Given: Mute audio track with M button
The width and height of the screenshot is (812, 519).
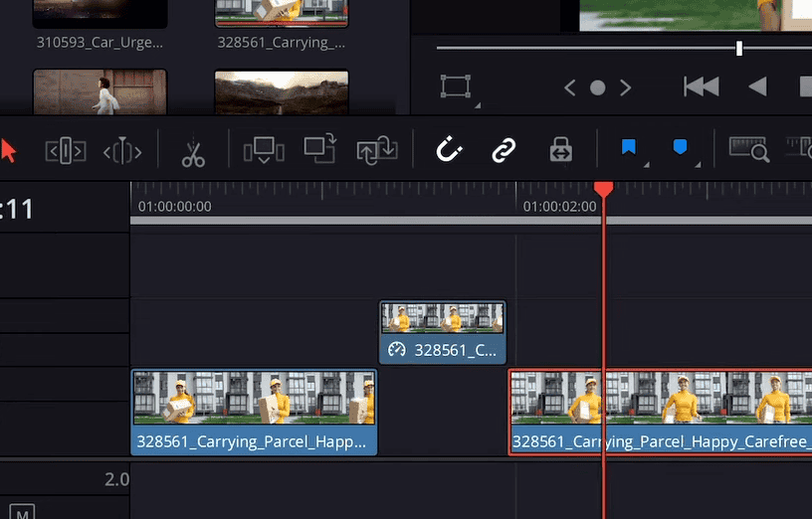Looking at the screenshot, I should coord(22,512).
